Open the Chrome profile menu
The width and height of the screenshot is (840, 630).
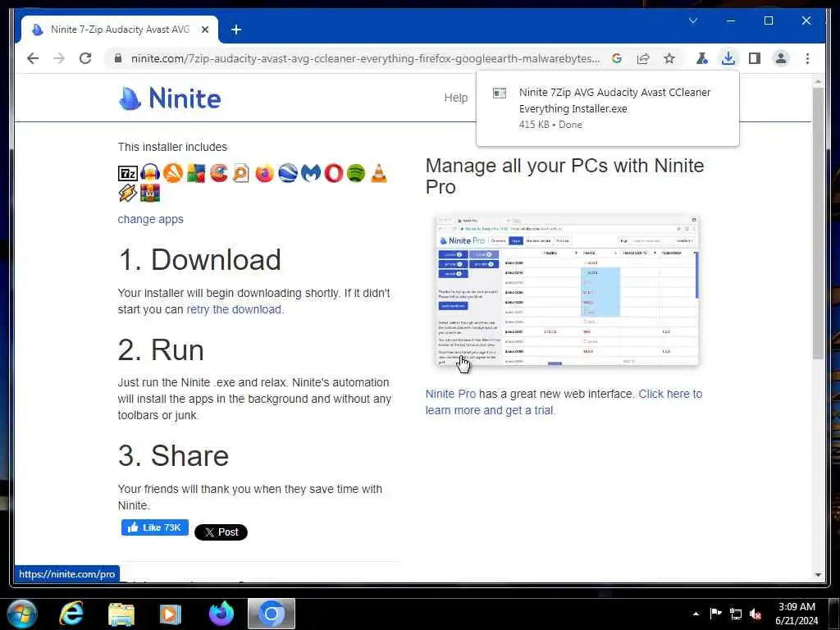pos(781,58)
